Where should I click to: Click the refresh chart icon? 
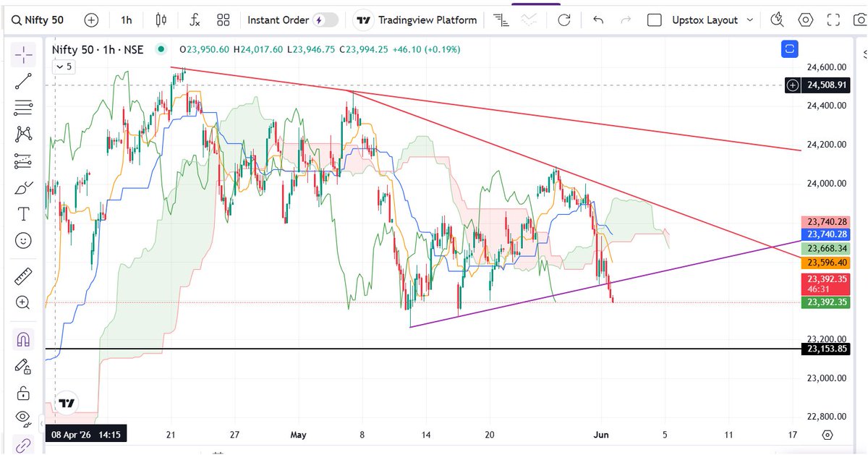click(566, 20)
